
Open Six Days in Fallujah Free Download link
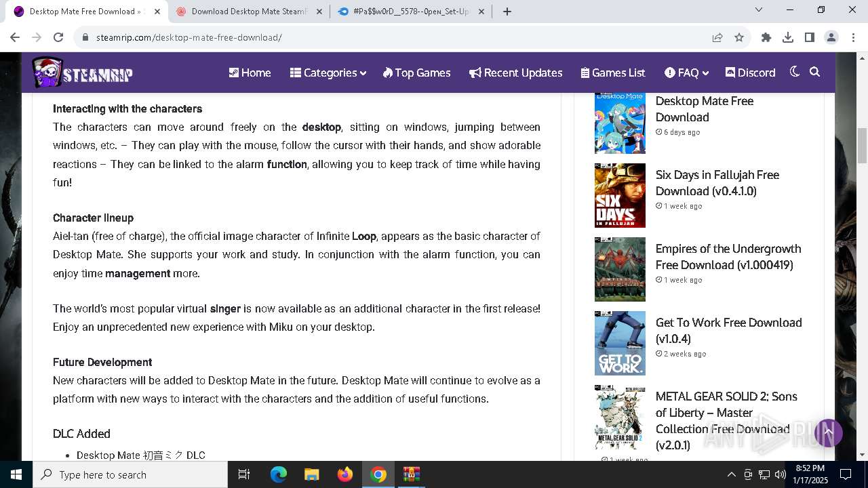[x=717, y=182]
